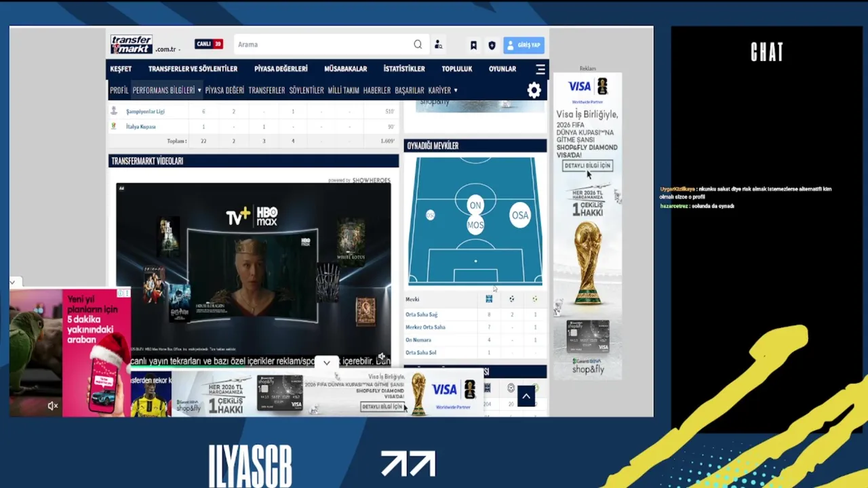
Task: Click the appearances icon in Mevki table
Action: pos(489,299)
